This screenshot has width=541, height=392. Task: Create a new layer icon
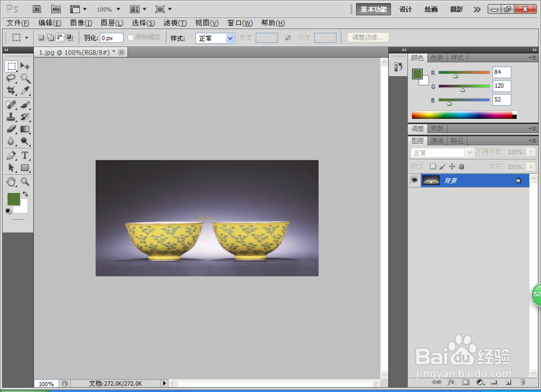pyautogui.click(x=508, y=382)
